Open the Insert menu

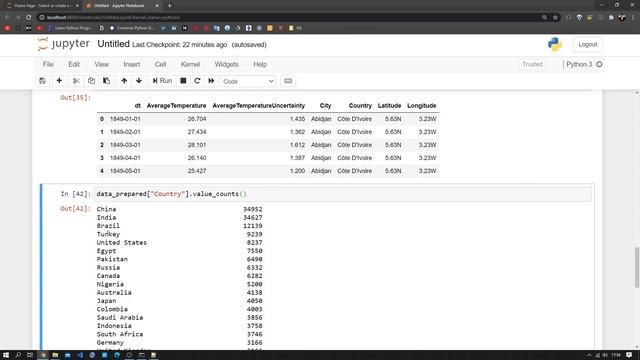coord(131,64)
